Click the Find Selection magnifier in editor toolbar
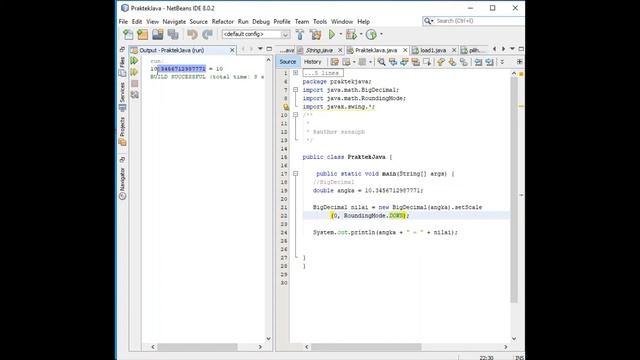This screenshot has height=360, width=640. tap(381, 62)
